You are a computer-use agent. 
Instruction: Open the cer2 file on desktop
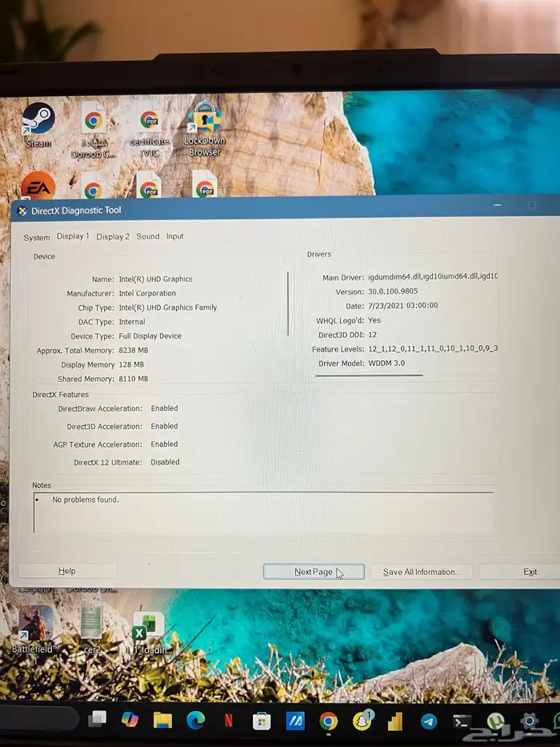pos(91,630)
